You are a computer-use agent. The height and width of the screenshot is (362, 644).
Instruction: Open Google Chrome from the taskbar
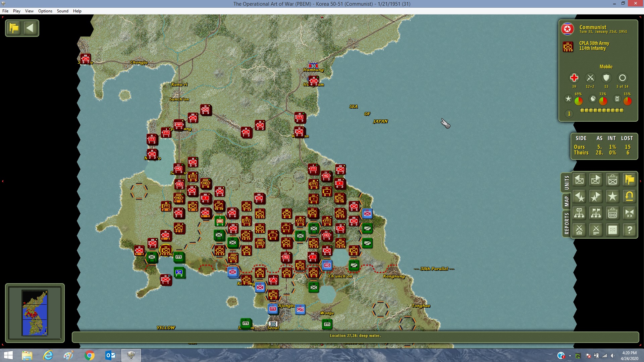point(90,355)
